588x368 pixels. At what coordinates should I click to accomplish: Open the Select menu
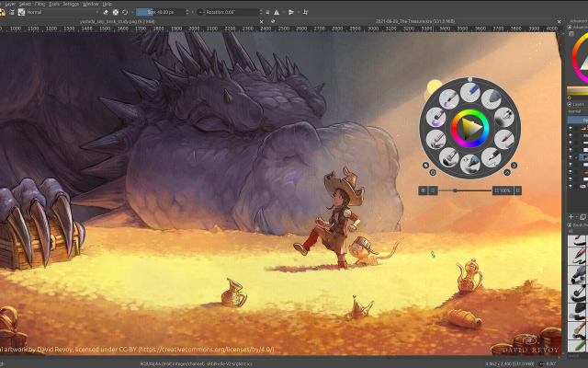(25, 4)
